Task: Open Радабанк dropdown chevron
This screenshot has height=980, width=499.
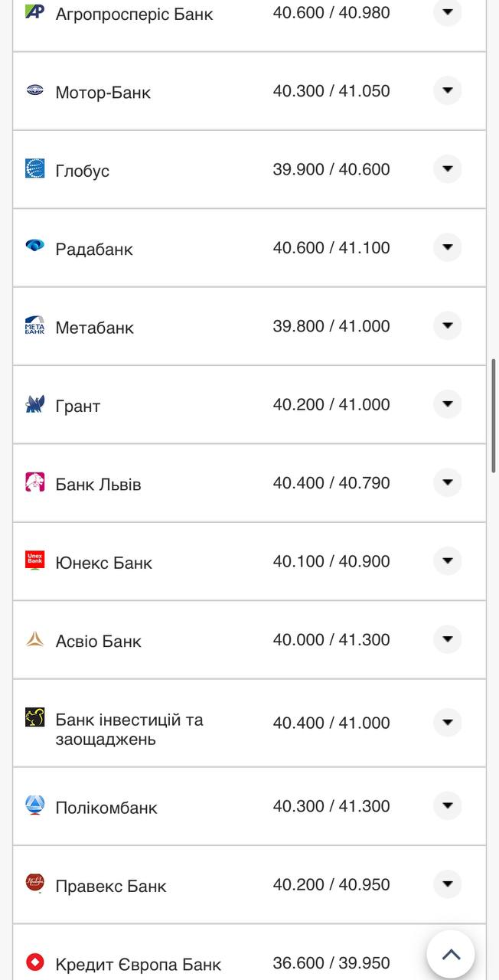Action: point(448,247)
